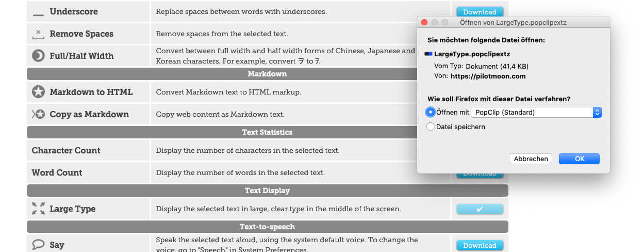Image resolution: width=644 pixels, height=252 pixels.
Task: Close the download dialog with red button
Action: 425,23
